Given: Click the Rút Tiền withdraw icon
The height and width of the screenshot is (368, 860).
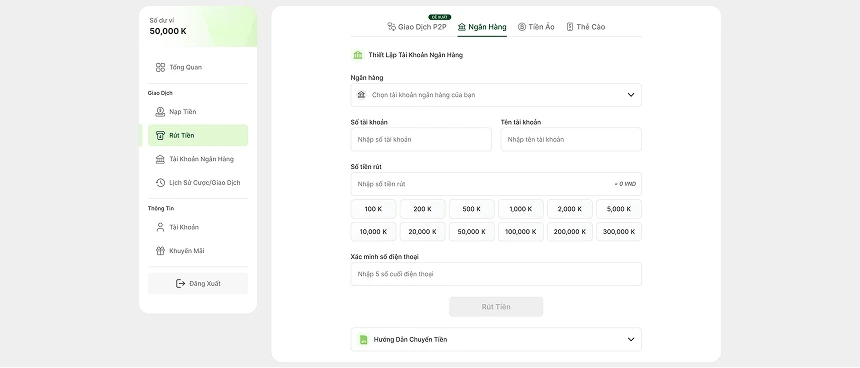Looking at the screenshot, I should click(x=160, y=135).
